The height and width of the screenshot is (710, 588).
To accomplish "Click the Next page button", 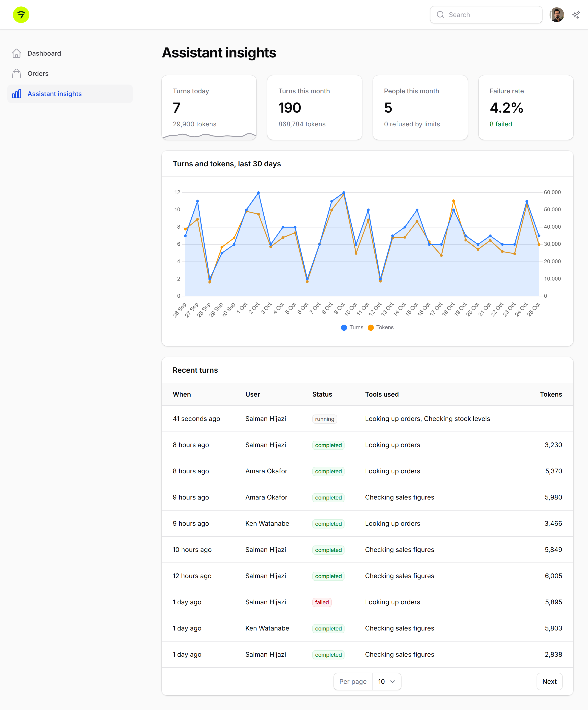I will pos(549,682).
